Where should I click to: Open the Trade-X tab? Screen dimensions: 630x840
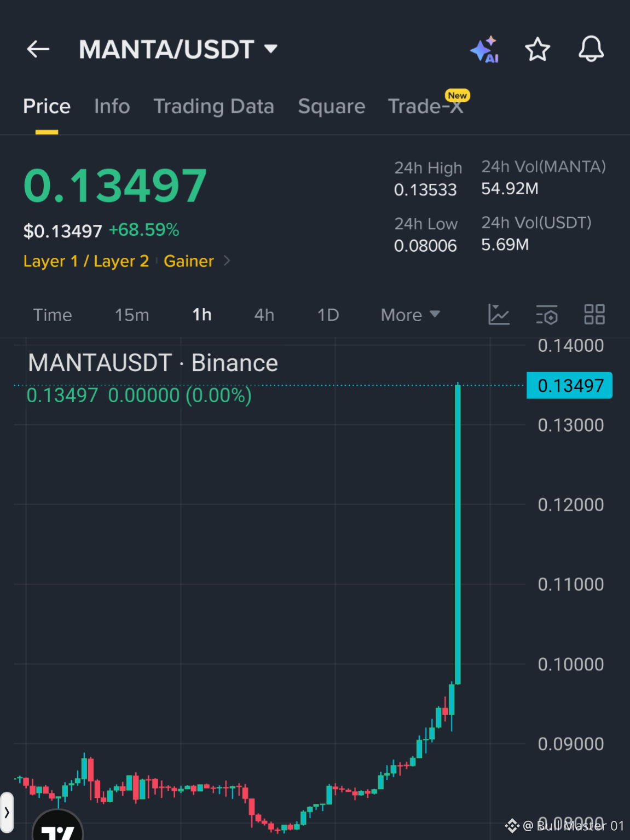[x=426, y=106]
